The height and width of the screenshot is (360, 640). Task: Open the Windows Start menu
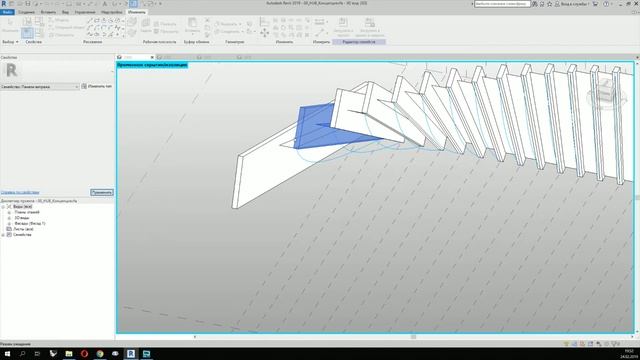[x=7, y=354]
